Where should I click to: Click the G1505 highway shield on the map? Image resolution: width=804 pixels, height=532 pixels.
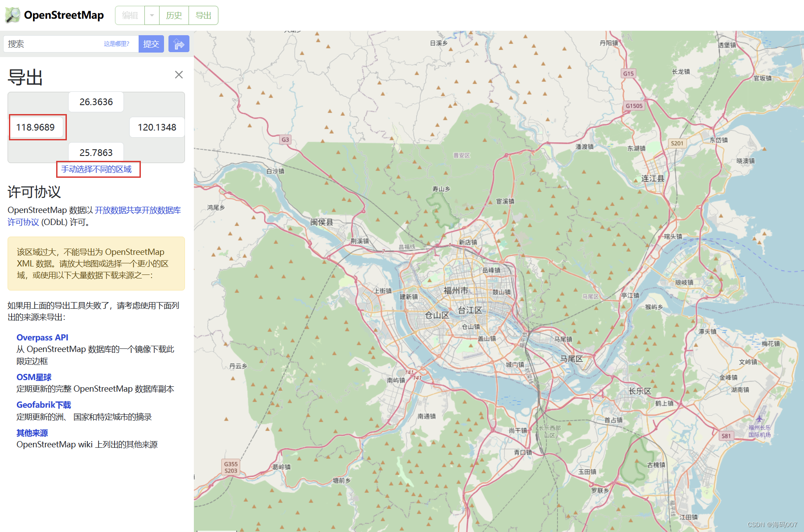(x=634, y=106)
